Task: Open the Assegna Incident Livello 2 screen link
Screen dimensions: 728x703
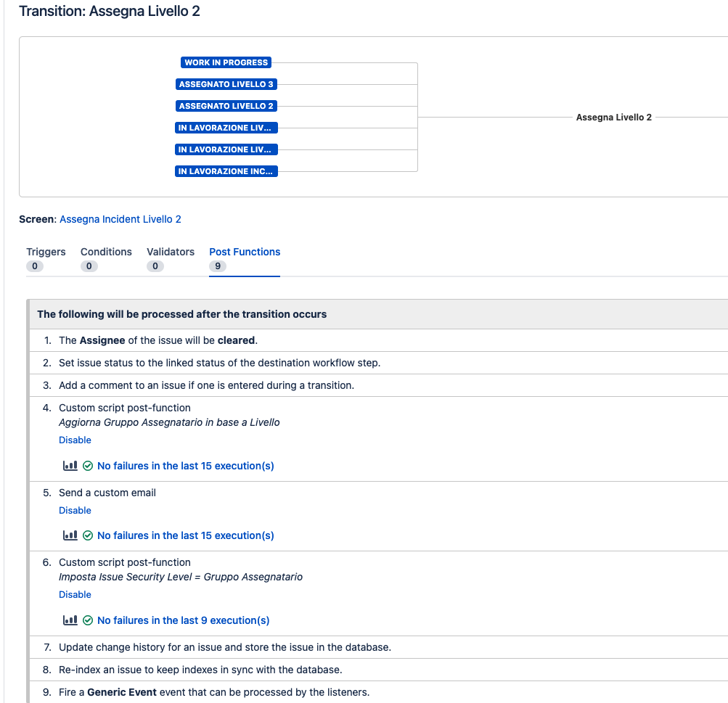Action: [x=120, y=219]
